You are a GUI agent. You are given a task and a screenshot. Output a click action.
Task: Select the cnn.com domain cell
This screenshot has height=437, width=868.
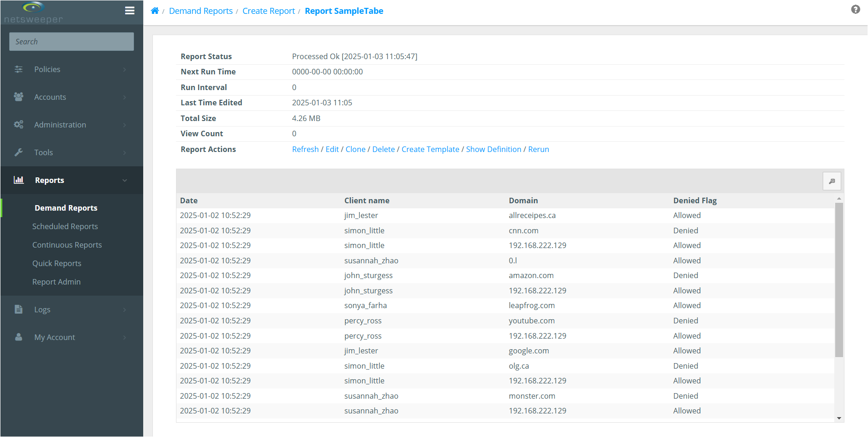pos(523,231)
